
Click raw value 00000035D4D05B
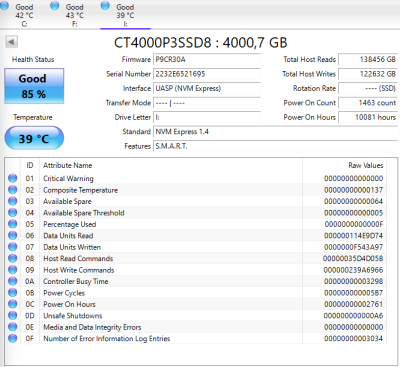coord(353,258)
